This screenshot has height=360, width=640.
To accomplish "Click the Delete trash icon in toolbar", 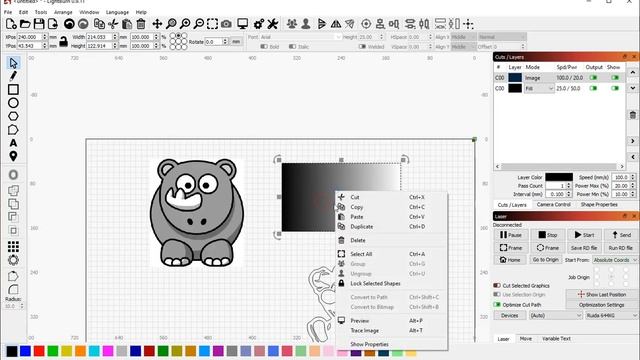I will tap(141, 24).
